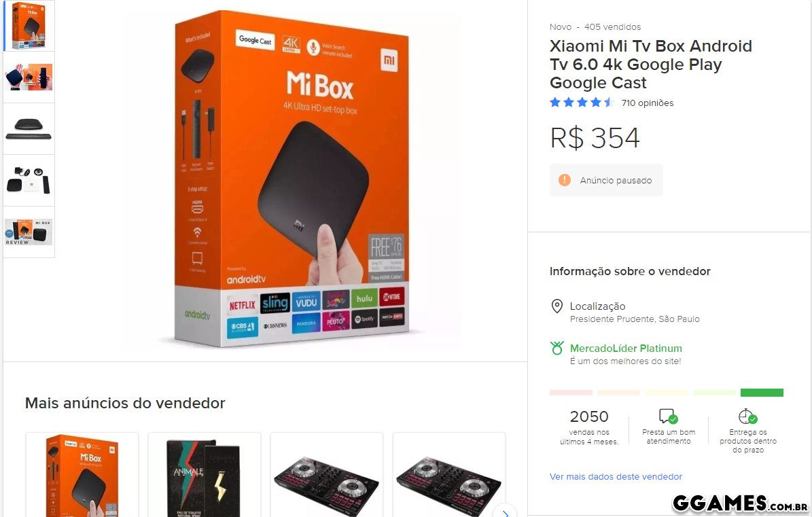Advance seller listings carousel with right arrow
Screen dimensions: 812x517
click(x=505, y=513)
